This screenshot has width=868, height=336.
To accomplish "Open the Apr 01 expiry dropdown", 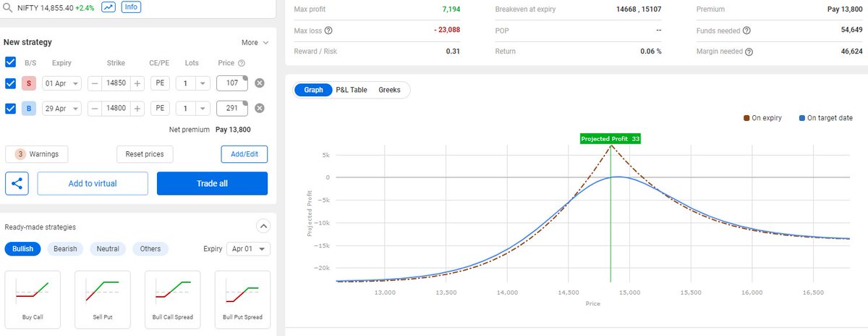I will pyautogui.click(x=248, y=248).
